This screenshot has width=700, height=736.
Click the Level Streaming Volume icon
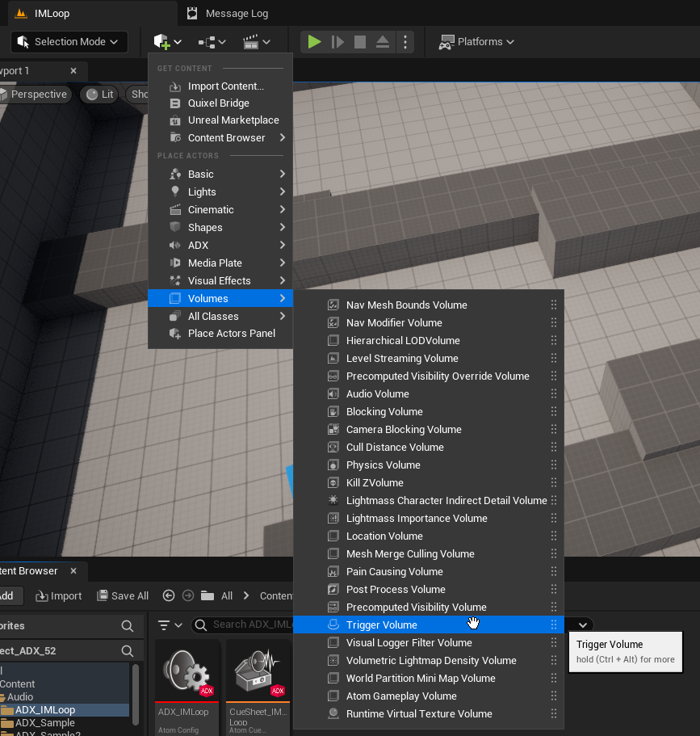coord(333,359)
